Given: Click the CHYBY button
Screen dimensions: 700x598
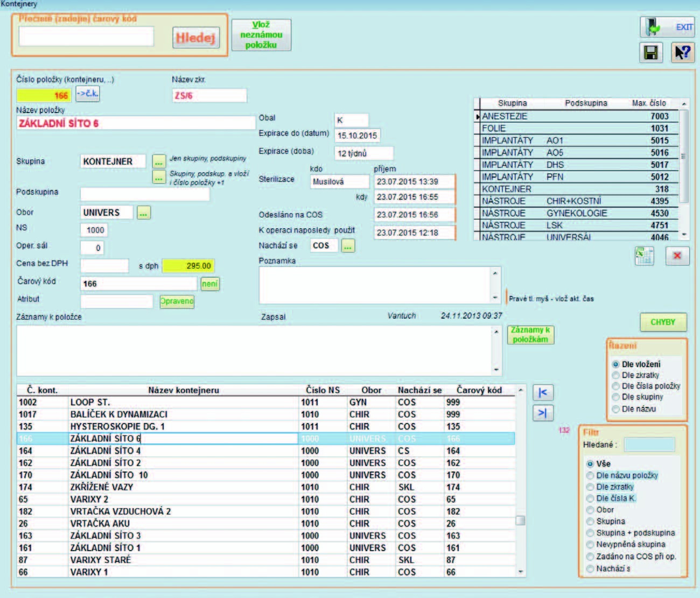Looking at the screenshot, I should (x=663, y=322).
